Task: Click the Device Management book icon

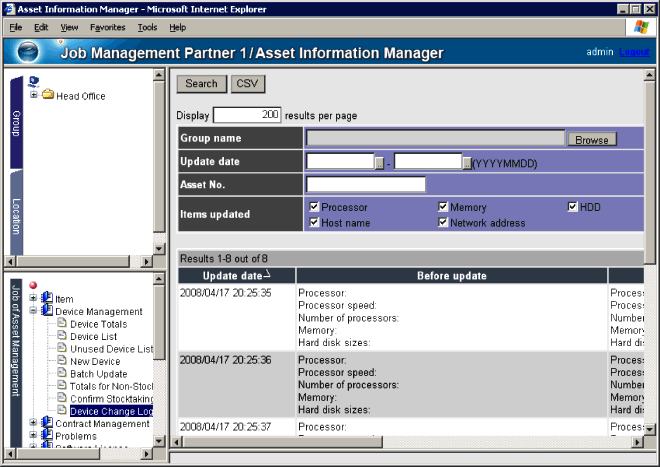Action: click(46, 312)
